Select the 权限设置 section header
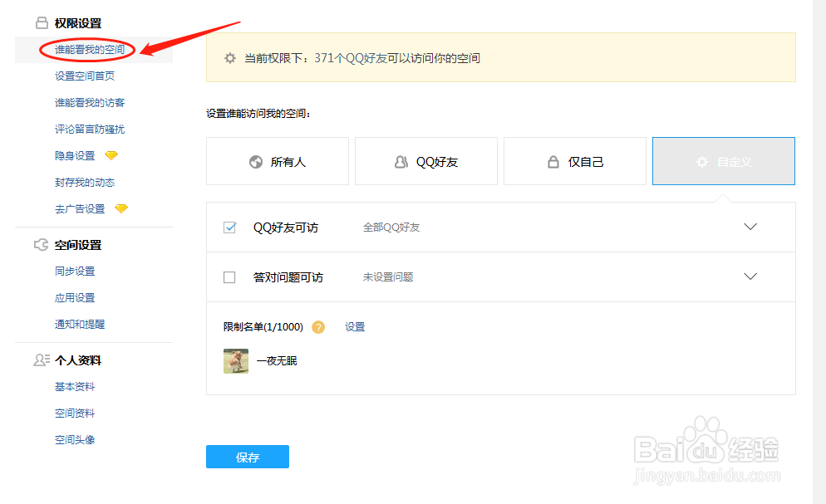 [78, 23]
